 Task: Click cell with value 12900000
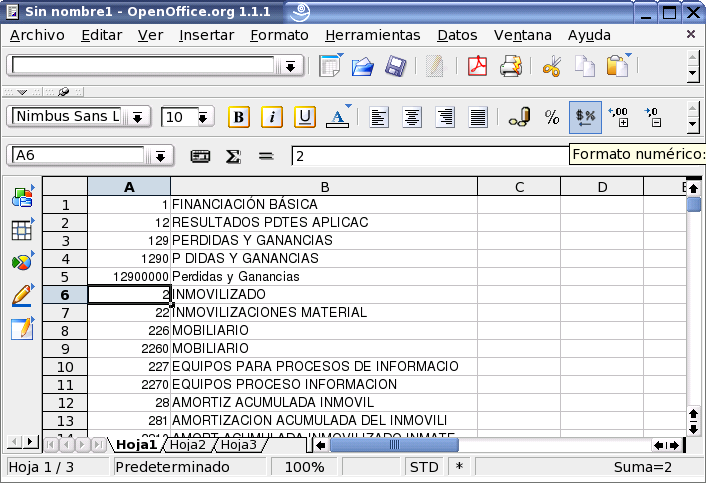point(129,276)
